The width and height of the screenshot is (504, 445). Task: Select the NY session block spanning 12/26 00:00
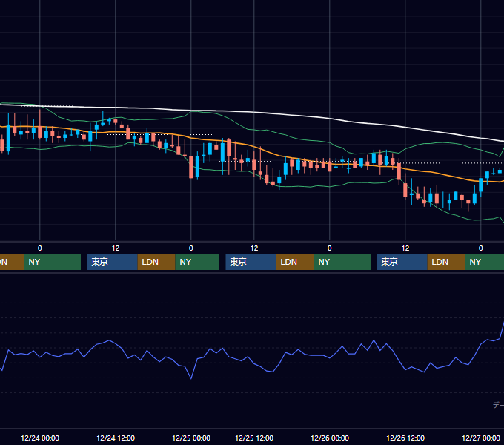tap(342, 262)
